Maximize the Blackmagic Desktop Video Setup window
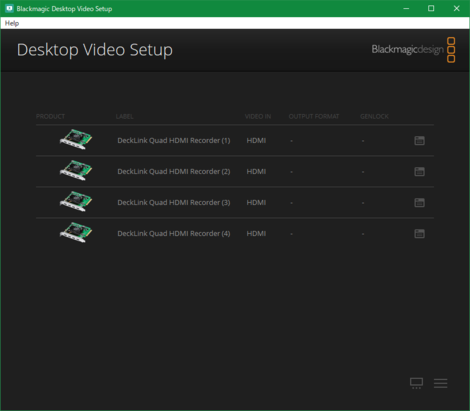This screenshot has height=411, width=470. [x=431, y=8]
